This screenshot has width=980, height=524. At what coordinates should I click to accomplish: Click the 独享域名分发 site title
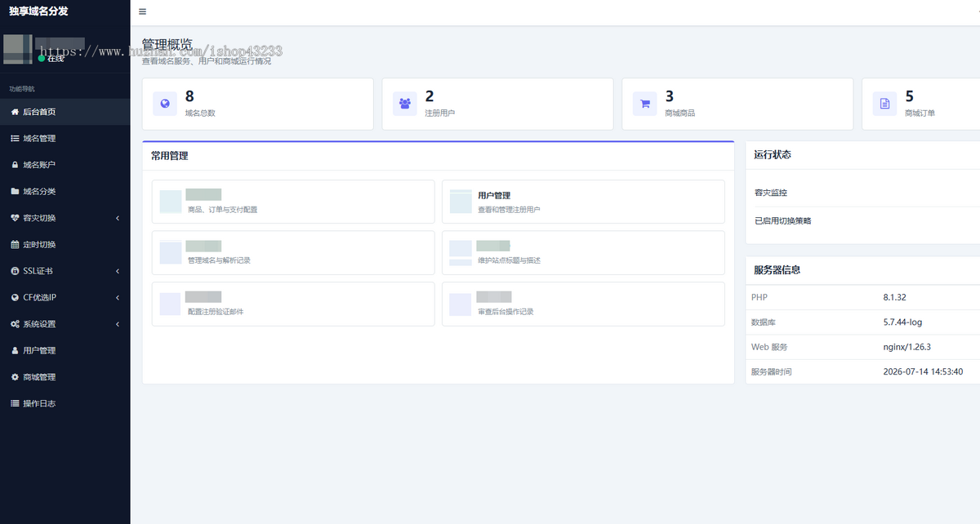click(38, 11)
